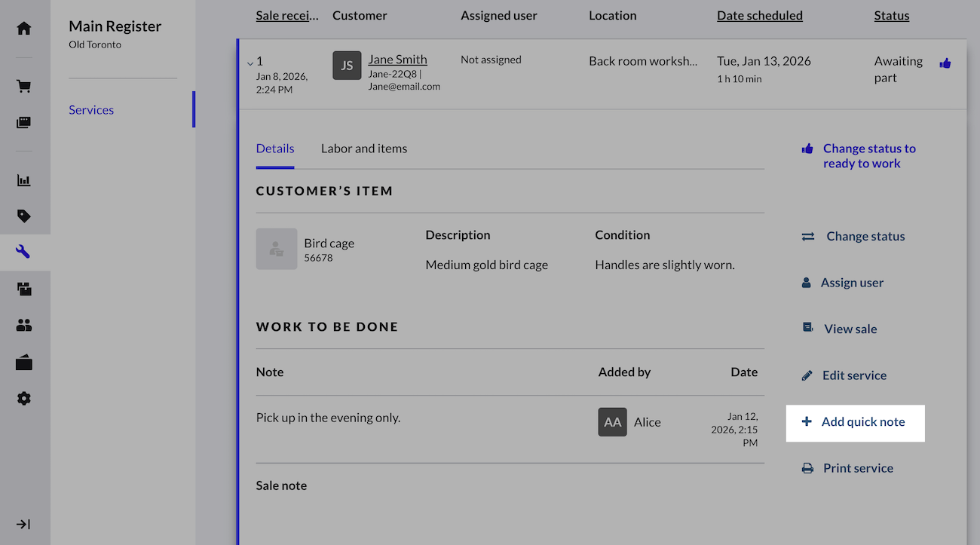Open the Home icon in sidebar
The width and height of the screenshot is (980, 545).
click(24, 29)
